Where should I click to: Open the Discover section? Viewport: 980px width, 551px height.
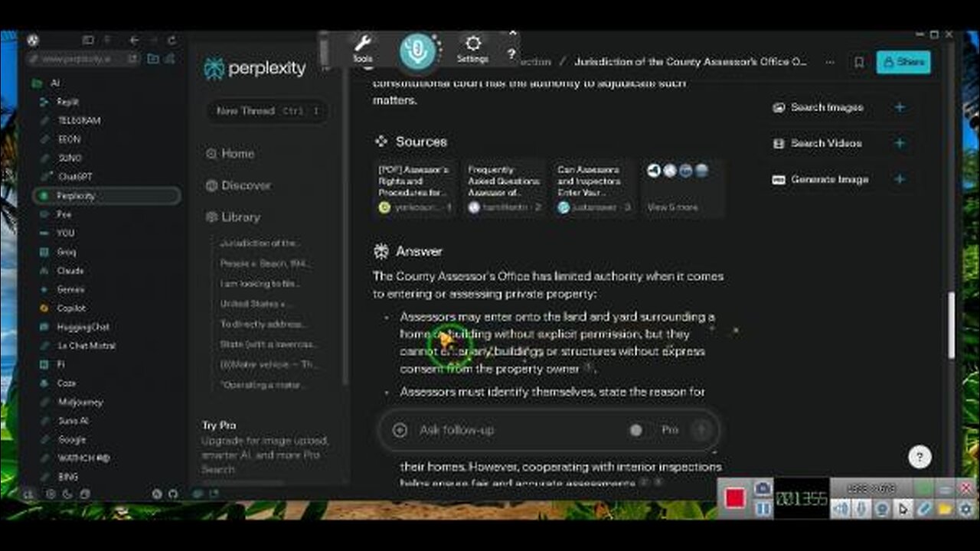(238, 185)
